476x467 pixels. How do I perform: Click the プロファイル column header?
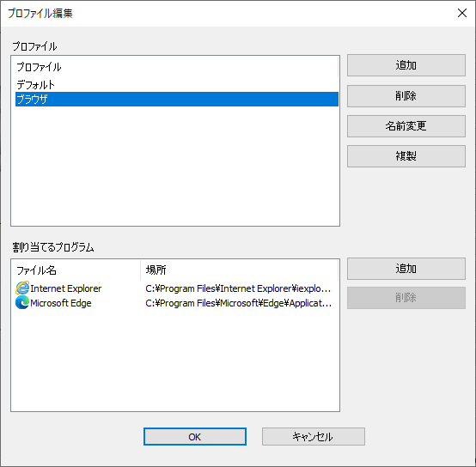tap(174, 67)
